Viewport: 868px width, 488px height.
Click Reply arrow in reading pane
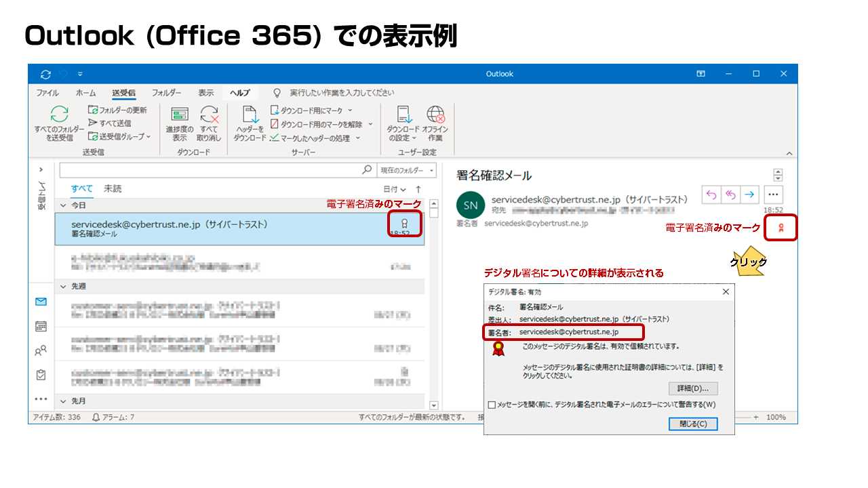tap(711, 195)
